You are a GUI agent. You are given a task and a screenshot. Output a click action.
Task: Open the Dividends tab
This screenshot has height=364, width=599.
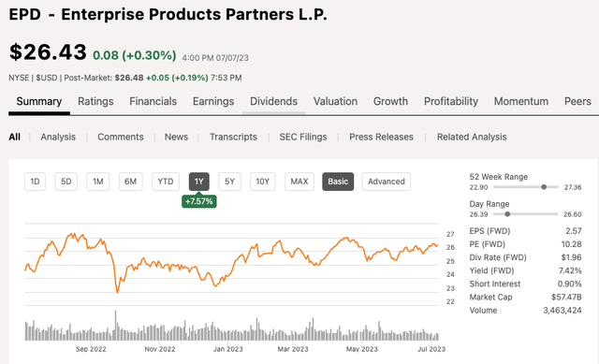click(x=273, y=101)
